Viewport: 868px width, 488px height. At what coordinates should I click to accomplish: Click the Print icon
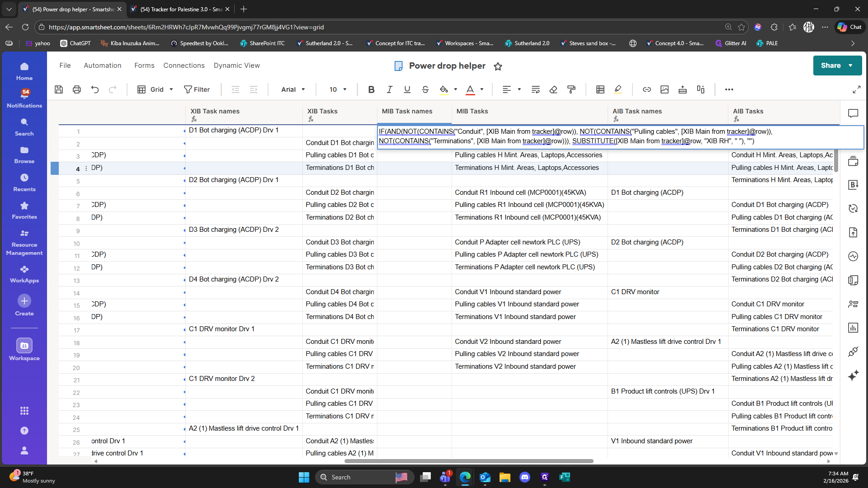(x=77, y=89)
